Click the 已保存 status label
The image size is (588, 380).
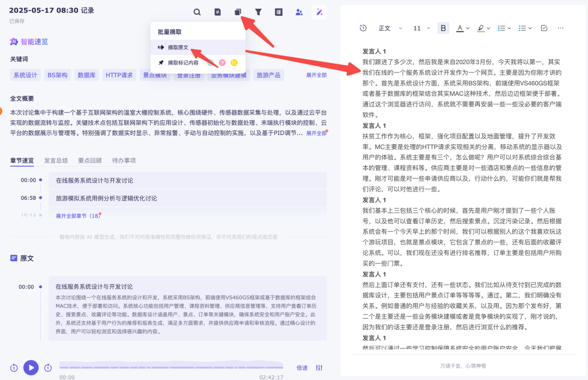[x=17, y=21]
